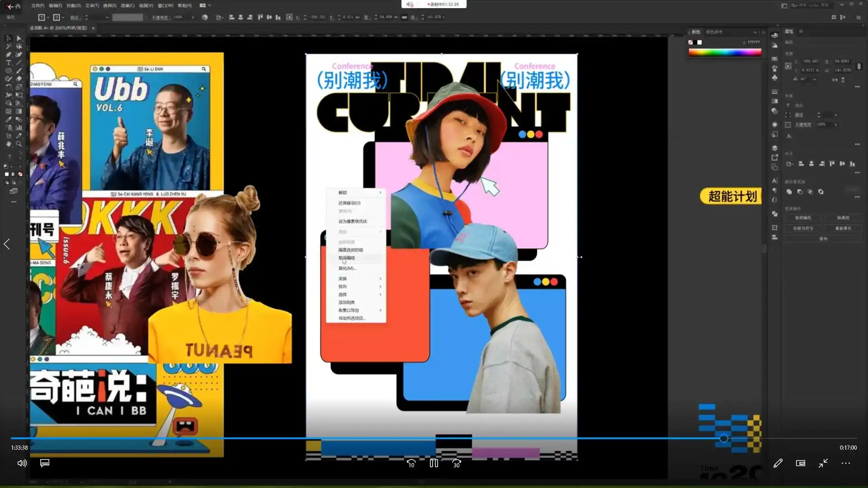Open the 文件(F) menu
Image resolution: width=868 pixels, height=488 pixels.
click(38, 5)
